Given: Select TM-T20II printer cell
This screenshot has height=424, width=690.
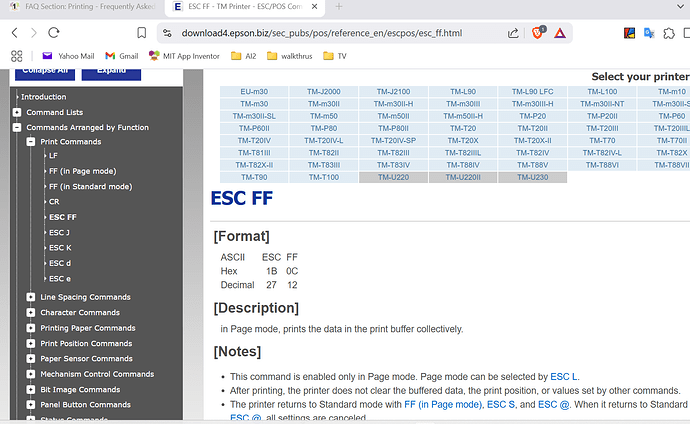Looking at the screenshot, I should pos(532,128).
